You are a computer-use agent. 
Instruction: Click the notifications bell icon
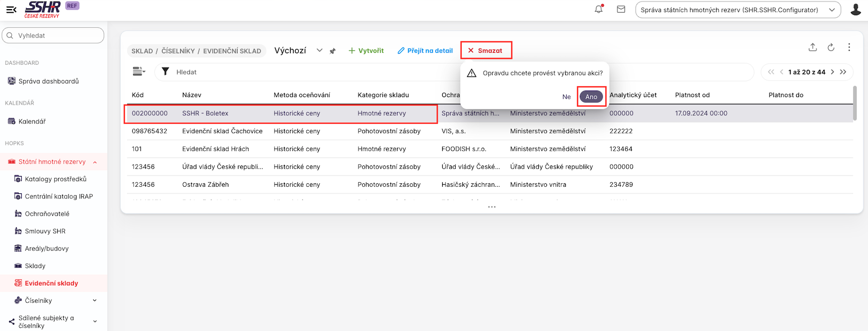pos(599,9)
